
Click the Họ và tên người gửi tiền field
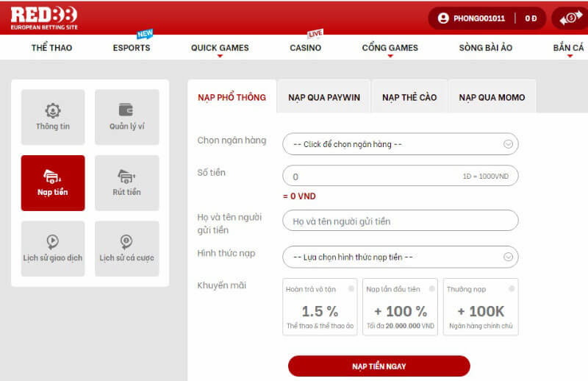click(x=400, y=221)
